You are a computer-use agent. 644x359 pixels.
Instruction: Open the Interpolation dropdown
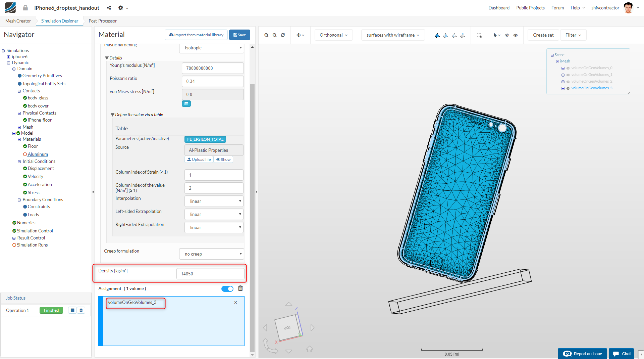(214, 201)
